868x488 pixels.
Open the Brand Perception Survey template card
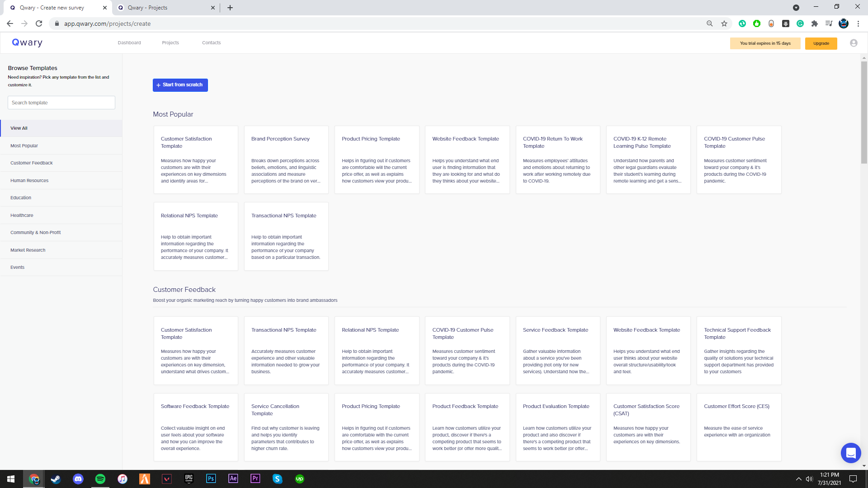286,160
